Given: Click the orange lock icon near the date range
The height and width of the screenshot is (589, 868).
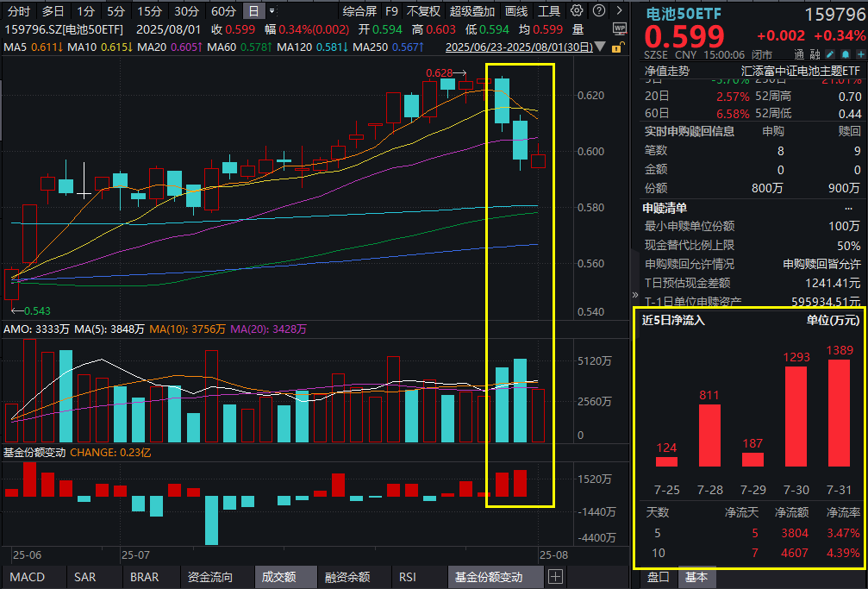Looking at the screenshot, I should (617, 49).
